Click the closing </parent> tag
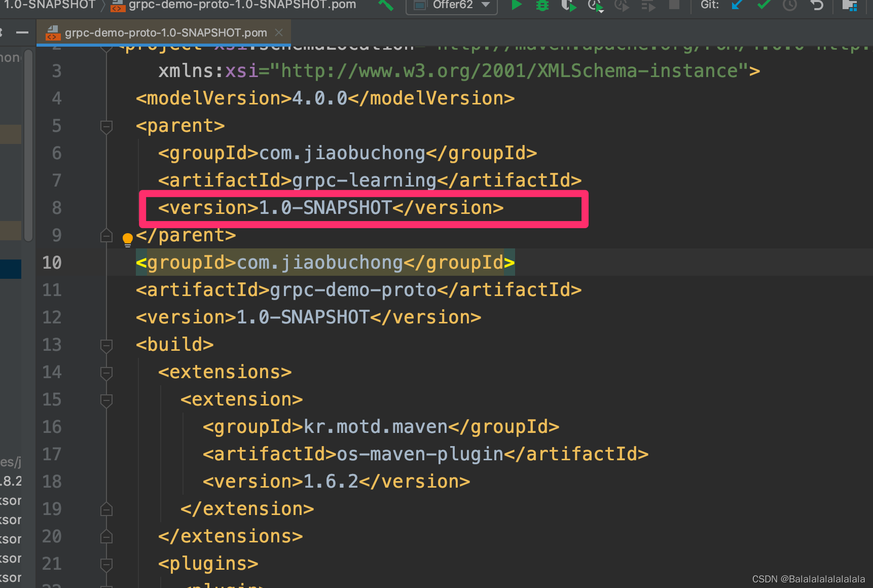 click(186, 235)
